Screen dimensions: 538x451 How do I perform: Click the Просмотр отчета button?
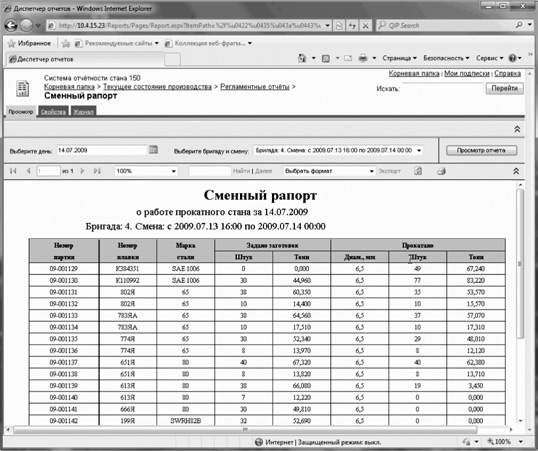481,150
